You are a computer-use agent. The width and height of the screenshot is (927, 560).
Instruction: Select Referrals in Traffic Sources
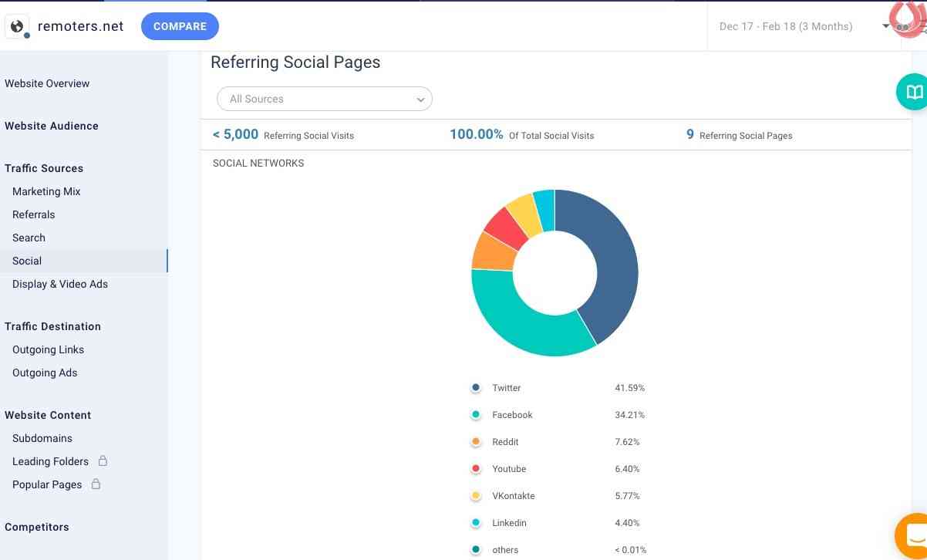click(34, 214)
